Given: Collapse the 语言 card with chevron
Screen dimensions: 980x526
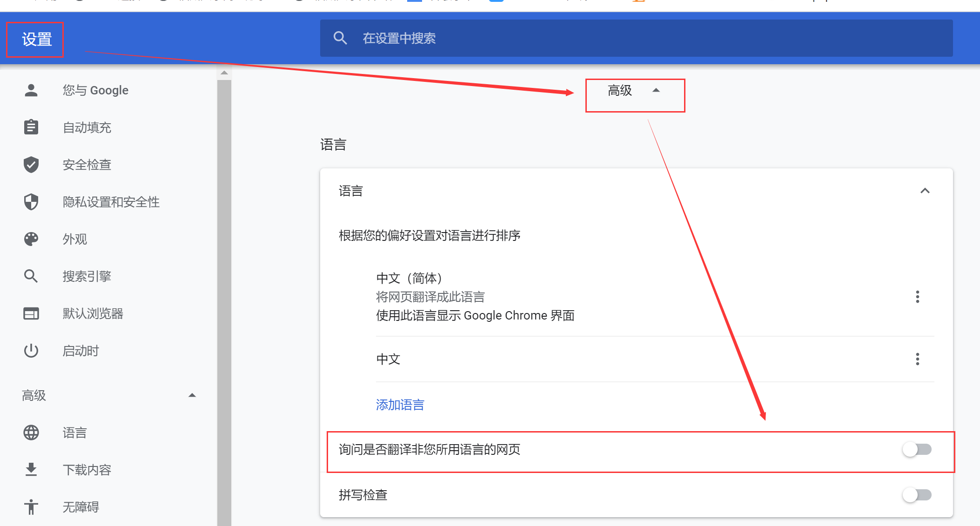Looking at the screenshot, I should [925, 191].
